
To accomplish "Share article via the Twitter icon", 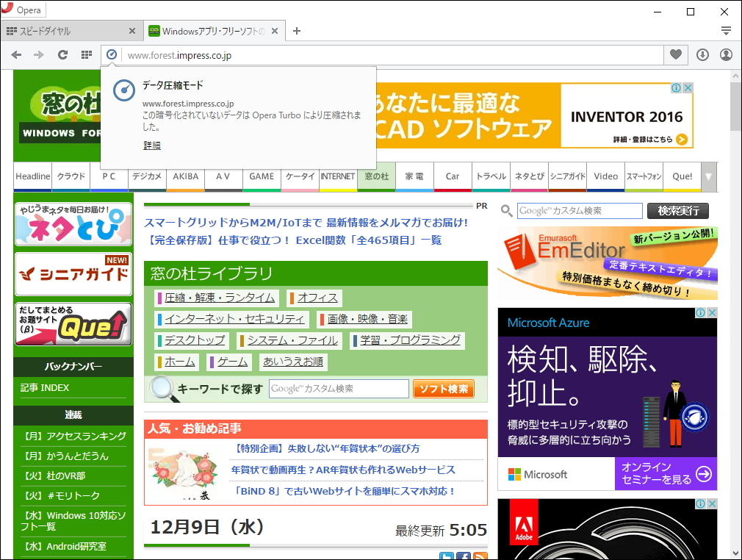I will coord(447,556).
